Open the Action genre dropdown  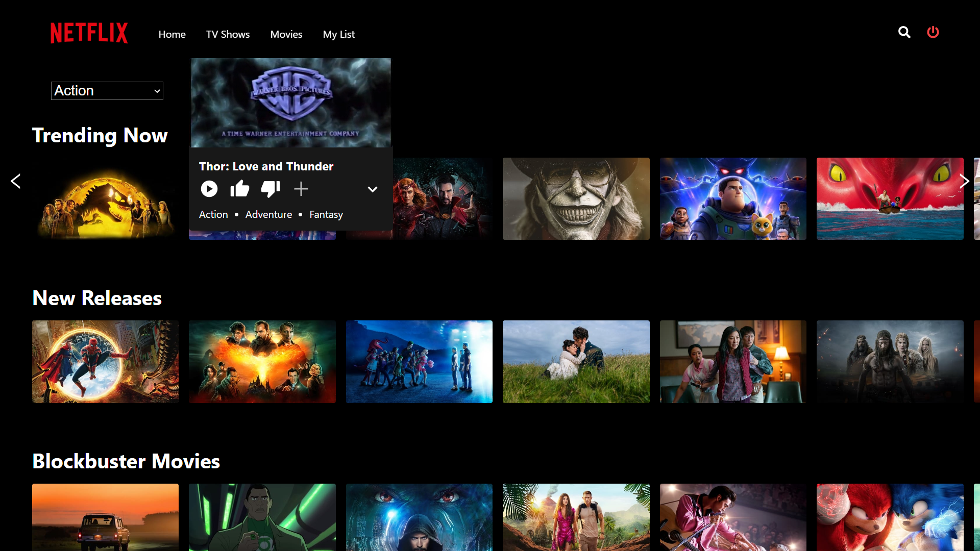[x=107, y=90]
